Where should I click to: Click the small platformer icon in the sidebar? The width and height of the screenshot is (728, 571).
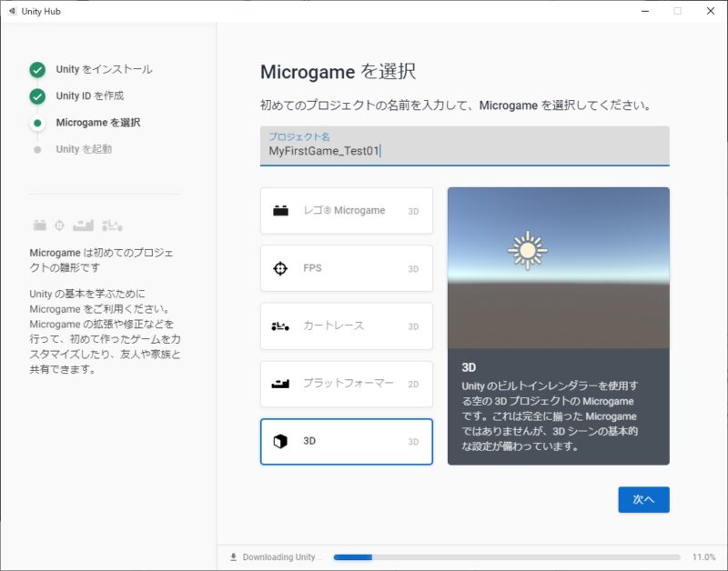(x=83, y=225)
